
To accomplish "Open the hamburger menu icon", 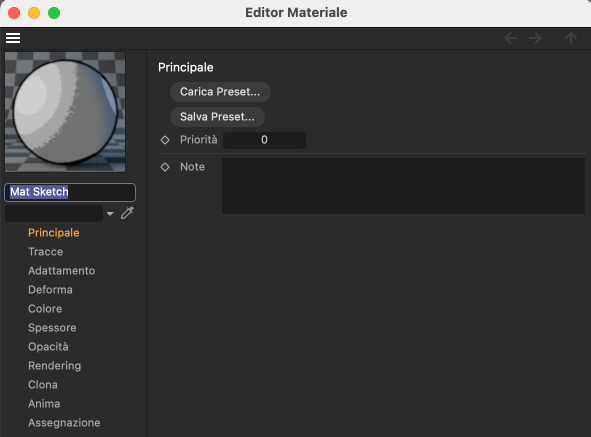I will pyautogui.click(x=13, y=38).
